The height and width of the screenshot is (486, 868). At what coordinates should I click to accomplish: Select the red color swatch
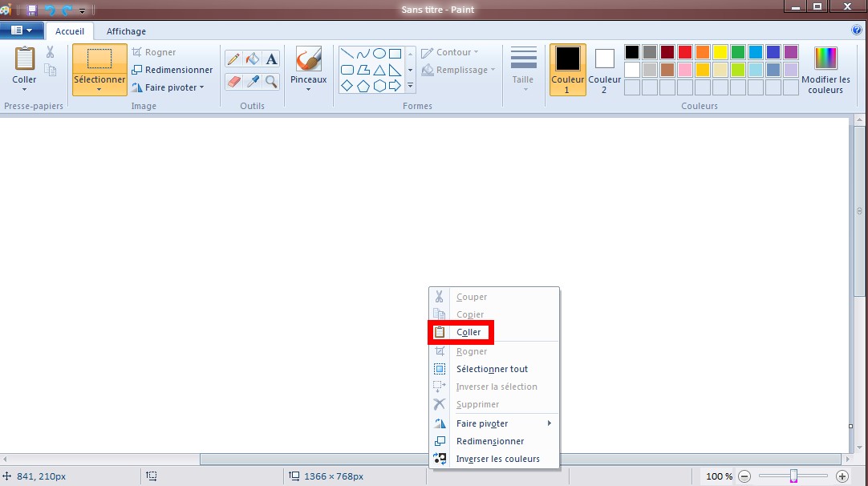[684, 52]
